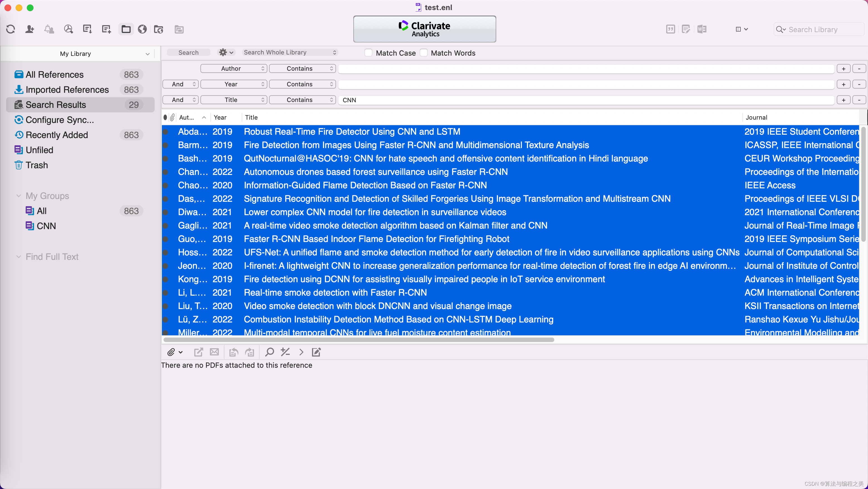
Task: Enable the Match Case checkbox
Action: [x=369, y=53]
